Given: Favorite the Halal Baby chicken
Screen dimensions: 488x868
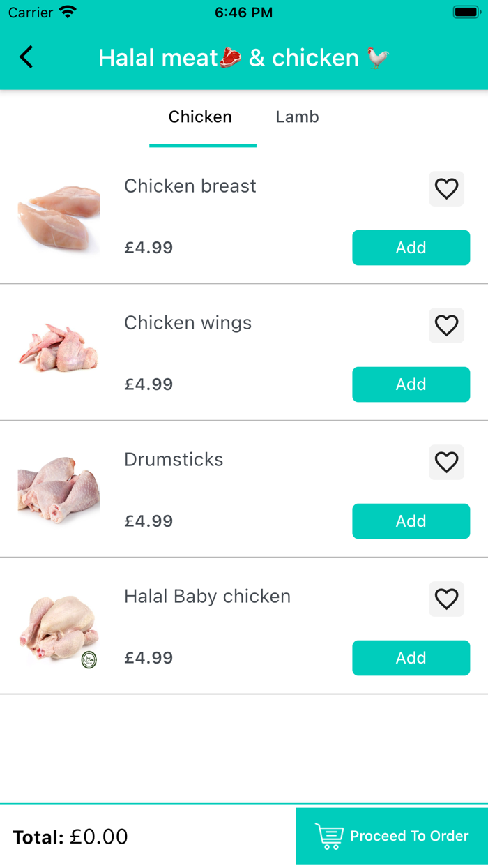Looking at the screenshot, I should pyautogui.click(x=446, y=599).
